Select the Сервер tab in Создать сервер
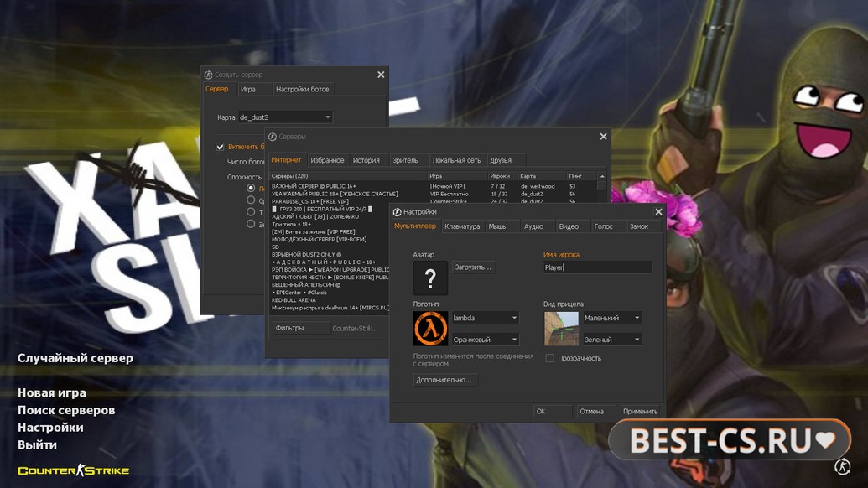 pos(217,89)
